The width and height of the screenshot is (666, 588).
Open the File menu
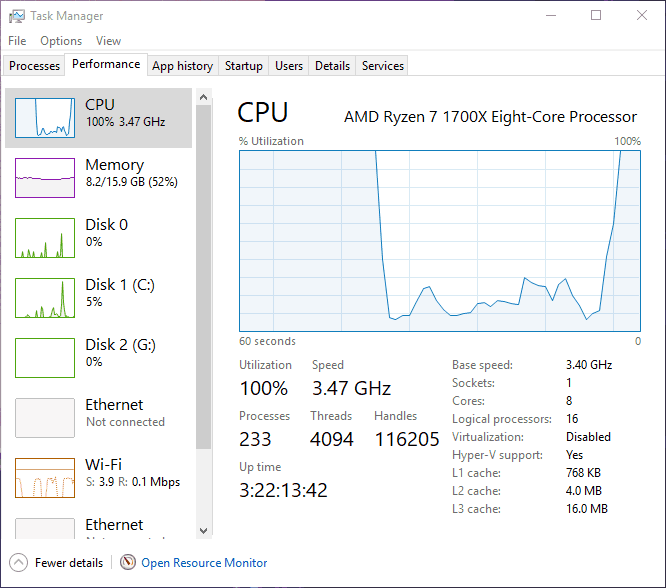[x=17, y=41]
